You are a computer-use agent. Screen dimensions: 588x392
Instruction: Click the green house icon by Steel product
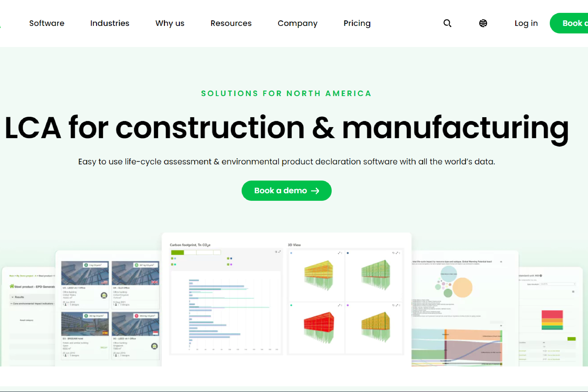12,286
